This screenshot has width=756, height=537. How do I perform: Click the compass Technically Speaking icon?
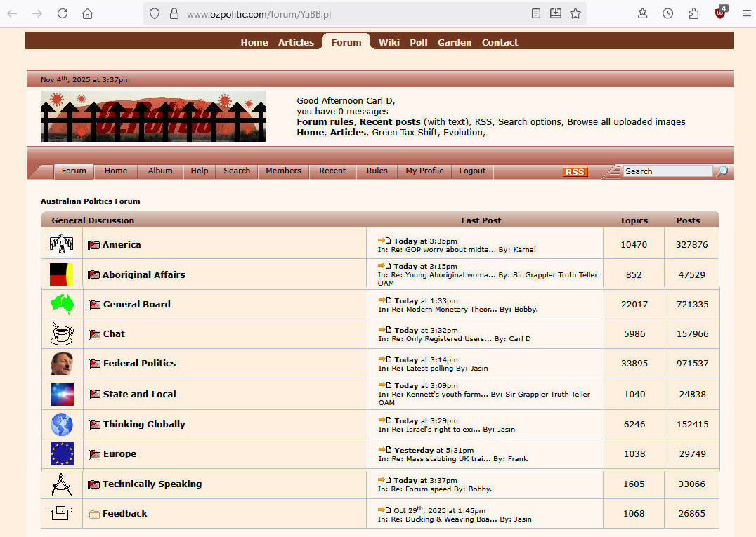[62, 484]
